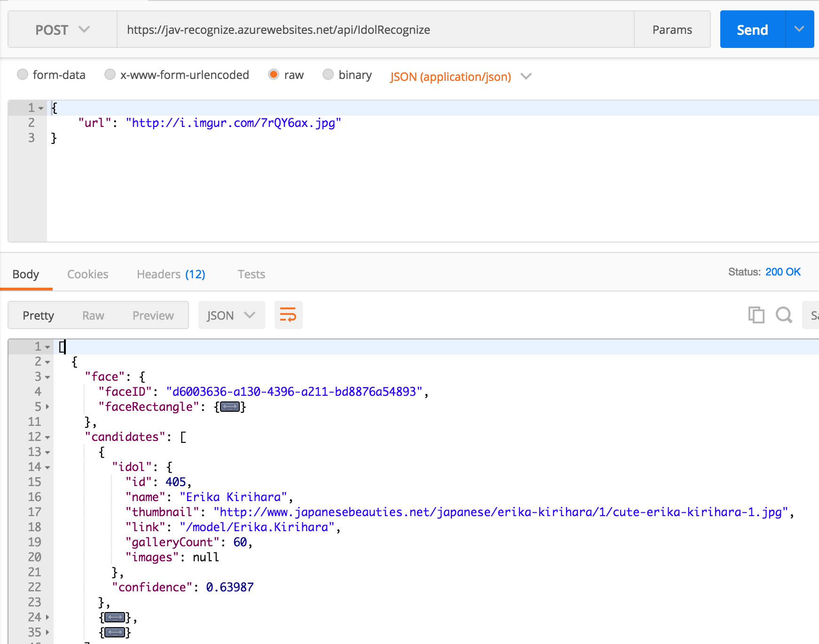
Task: Expand collapsed candidate object on line 24
Action: click(x=115, y=618)
